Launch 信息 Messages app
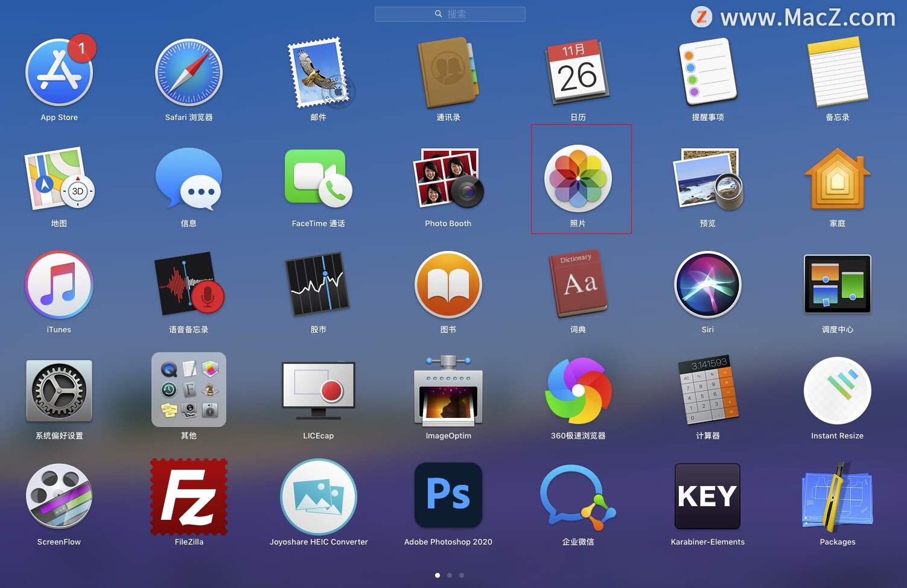The height and width of the screenshot is (588, 907). 189,179
